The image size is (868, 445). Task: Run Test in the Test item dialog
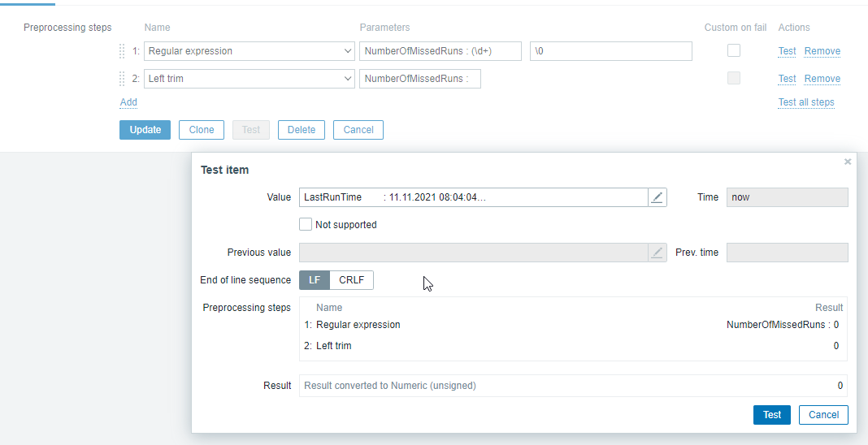pyautogui.click(x=772, y=415)
